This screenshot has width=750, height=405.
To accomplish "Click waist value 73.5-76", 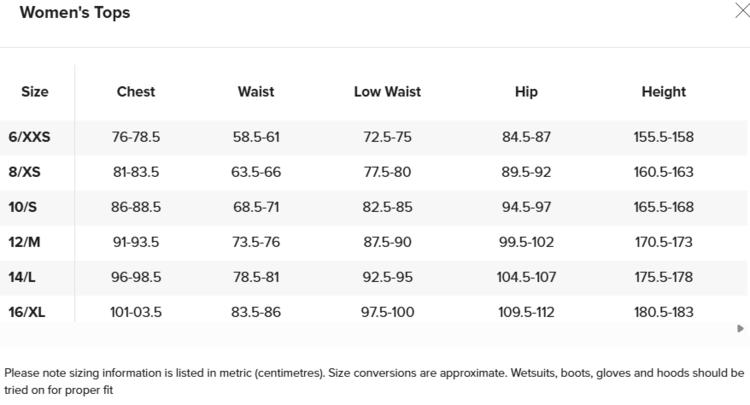I will tap(256, 242).
